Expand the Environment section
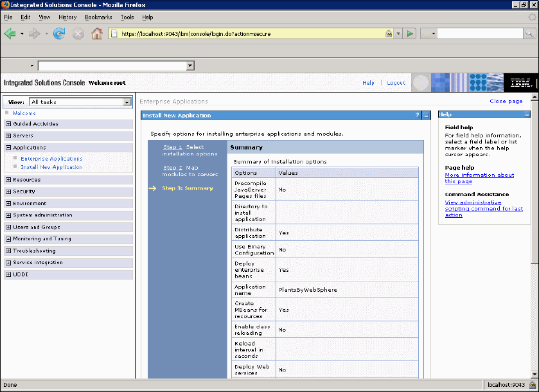539x392 pixels. point(8,204)
